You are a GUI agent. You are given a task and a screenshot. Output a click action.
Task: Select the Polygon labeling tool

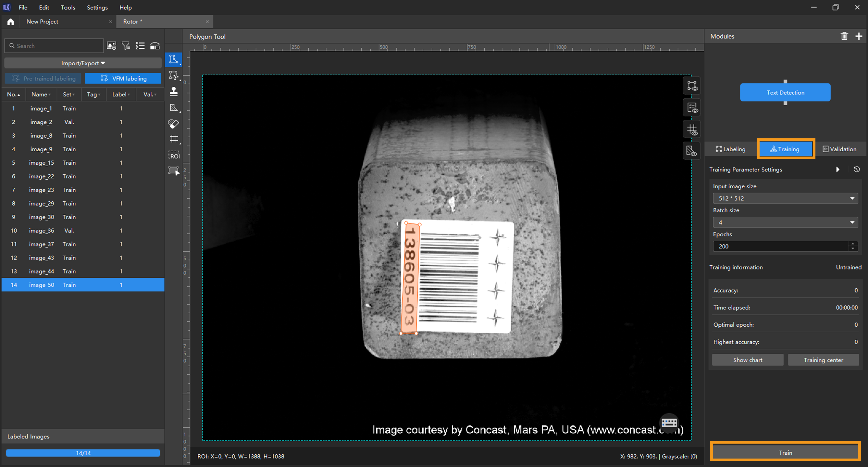(x=174, y=59)
